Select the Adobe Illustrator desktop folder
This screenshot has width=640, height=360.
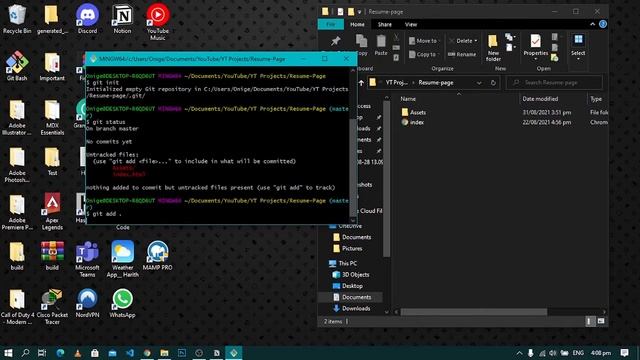[x=17, y=118]
